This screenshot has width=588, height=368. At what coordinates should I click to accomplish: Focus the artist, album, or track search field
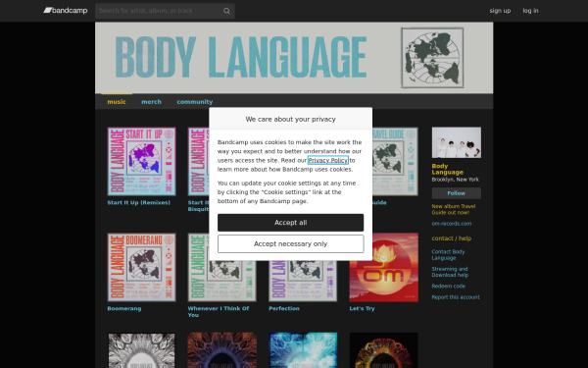165,11
